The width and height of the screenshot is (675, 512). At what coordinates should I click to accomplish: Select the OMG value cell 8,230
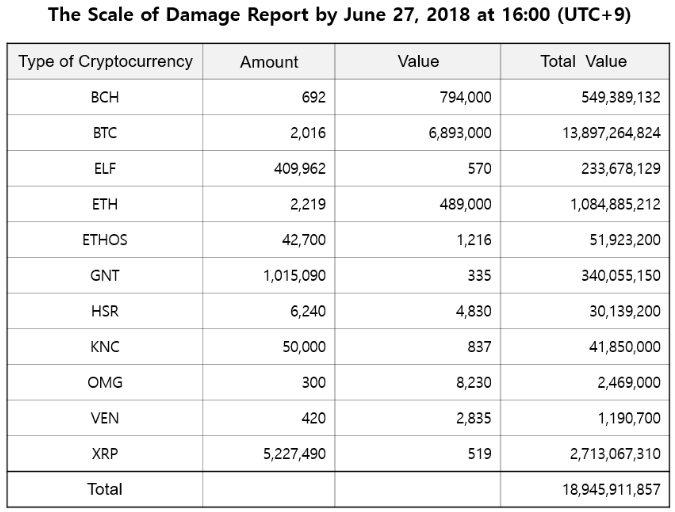pyautogui.click(x=473, y=382)
